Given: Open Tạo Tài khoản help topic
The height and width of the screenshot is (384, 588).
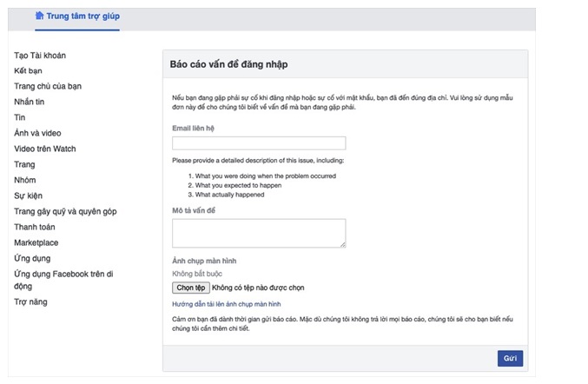Looking at the screenshot, I should [x=40, y=56].
